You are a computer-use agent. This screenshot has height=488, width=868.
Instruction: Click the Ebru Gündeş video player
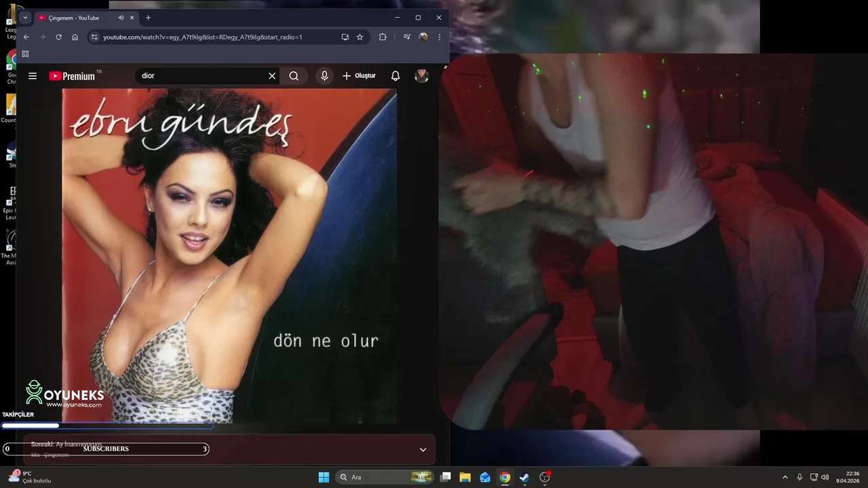pyautogui.click(x=229, y=256)
